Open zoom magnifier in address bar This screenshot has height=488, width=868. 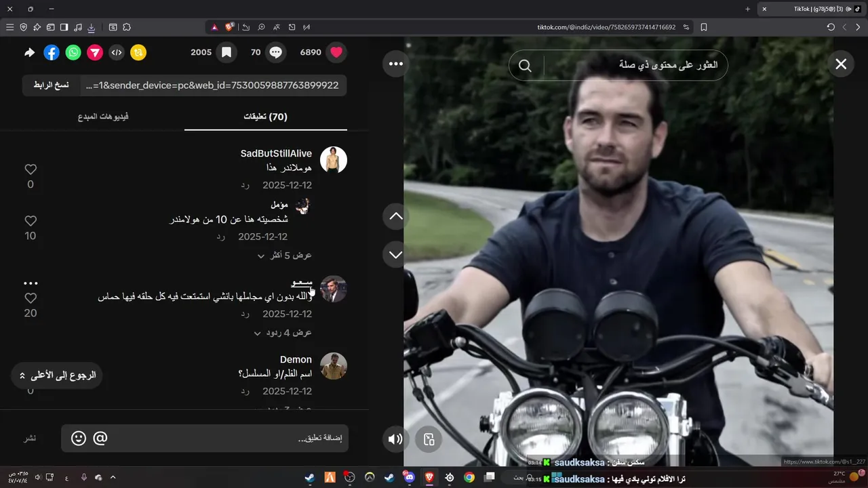pyautogui.click(x=261, y=27)
